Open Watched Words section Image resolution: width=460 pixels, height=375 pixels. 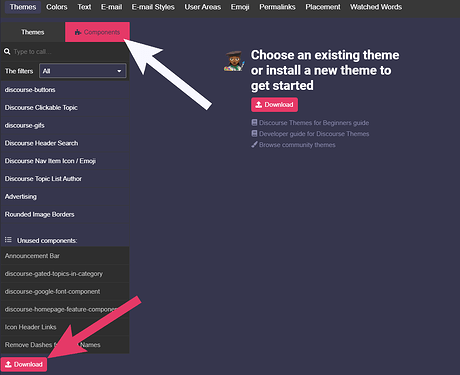376,7
